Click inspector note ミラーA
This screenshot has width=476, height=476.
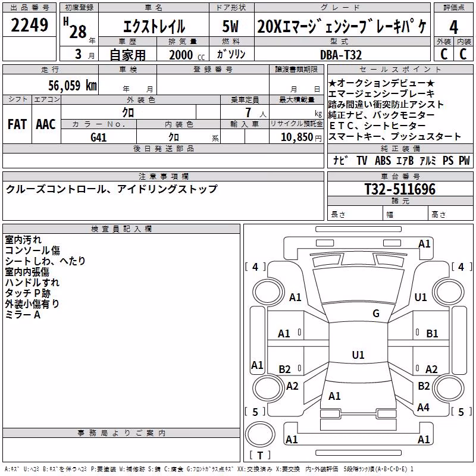coord(23,315)
